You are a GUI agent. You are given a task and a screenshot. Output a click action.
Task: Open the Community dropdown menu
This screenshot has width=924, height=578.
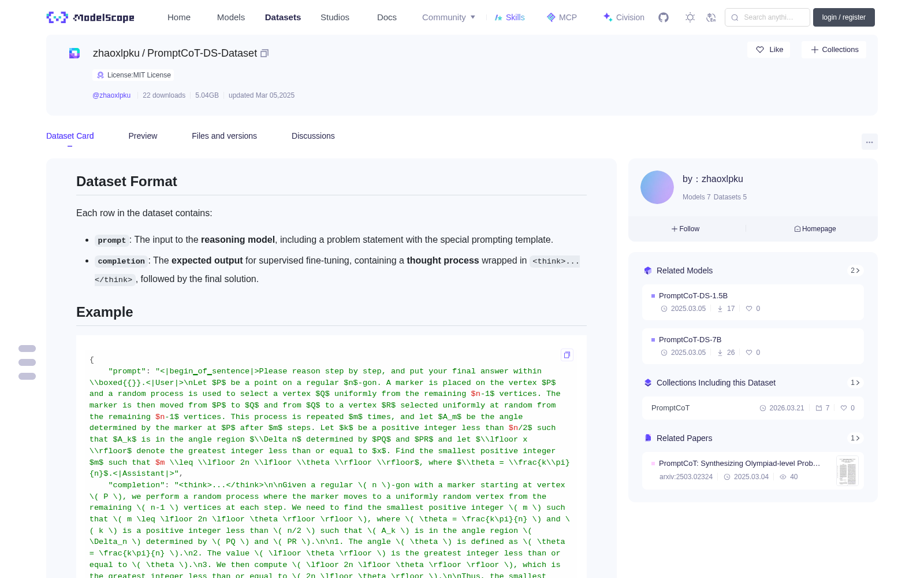(449, 17)
